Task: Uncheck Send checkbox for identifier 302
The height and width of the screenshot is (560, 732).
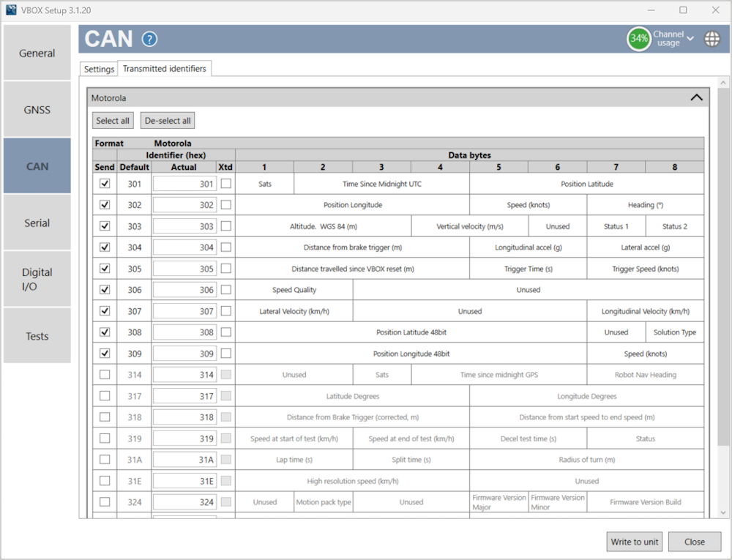Action: tap(105, 204)
